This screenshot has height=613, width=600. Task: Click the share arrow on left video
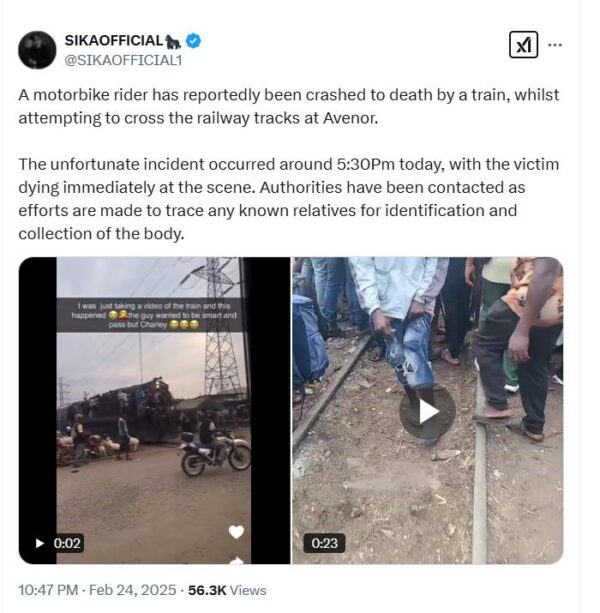coord(236,559)
